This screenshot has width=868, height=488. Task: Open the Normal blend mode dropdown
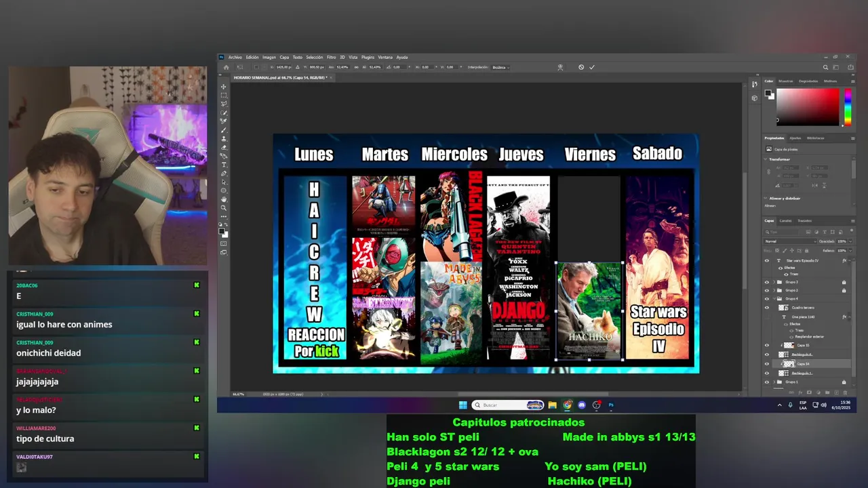point(791,241)
